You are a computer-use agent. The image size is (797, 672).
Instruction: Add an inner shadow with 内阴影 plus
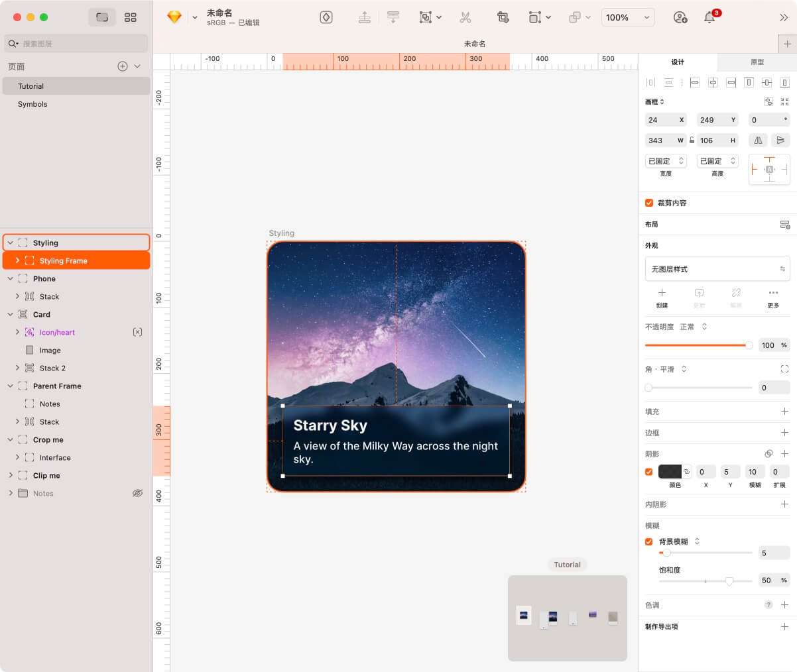coord(784,504)
